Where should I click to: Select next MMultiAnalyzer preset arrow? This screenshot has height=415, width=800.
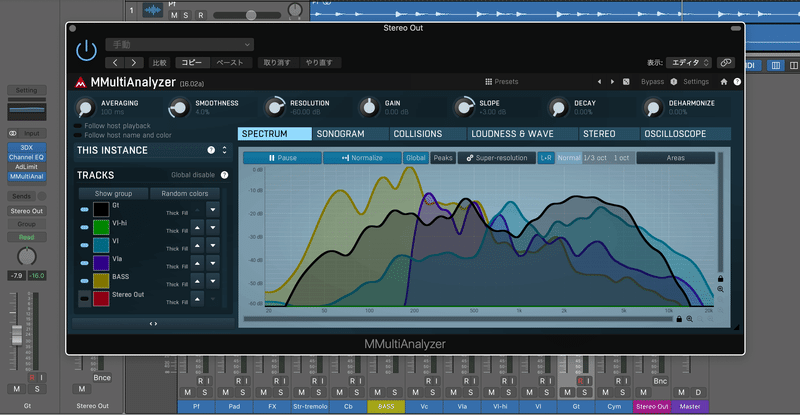coord(612,82)
